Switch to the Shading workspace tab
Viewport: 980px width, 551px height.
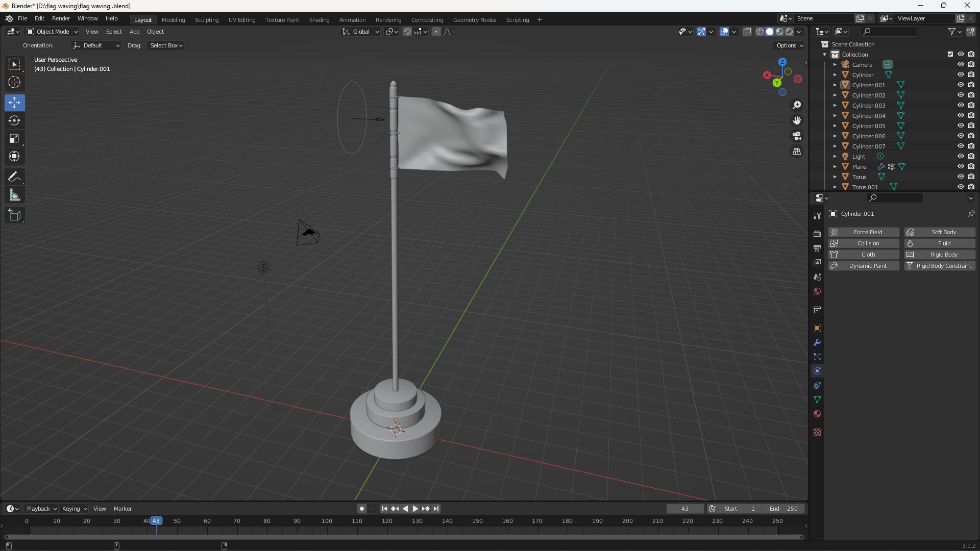click(x=319, y=20)
